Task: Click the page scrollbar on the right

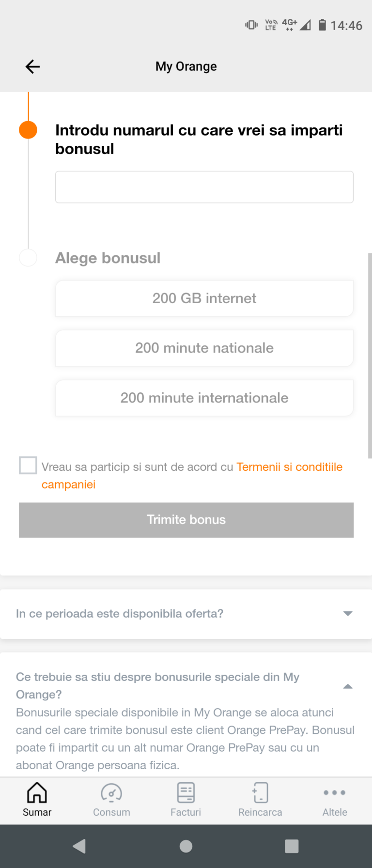Action: [370, 355]
